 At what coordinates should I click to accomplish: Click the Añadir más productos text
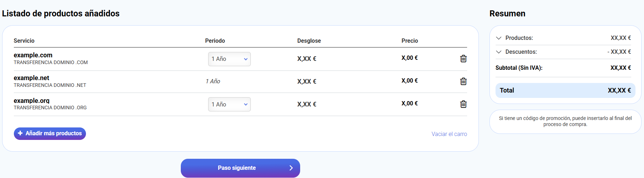pyautogui.click(x=54, y=133)
